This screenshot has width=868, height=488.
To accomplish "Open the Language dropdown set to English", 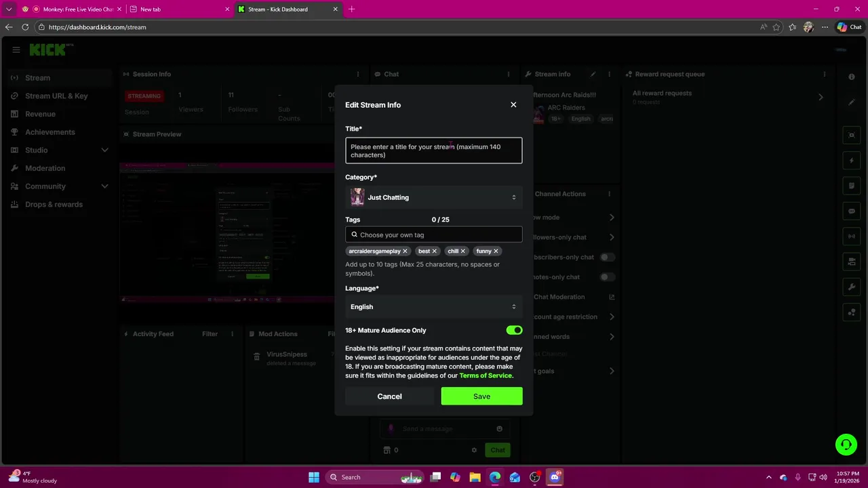I will [x=434, y=306].
